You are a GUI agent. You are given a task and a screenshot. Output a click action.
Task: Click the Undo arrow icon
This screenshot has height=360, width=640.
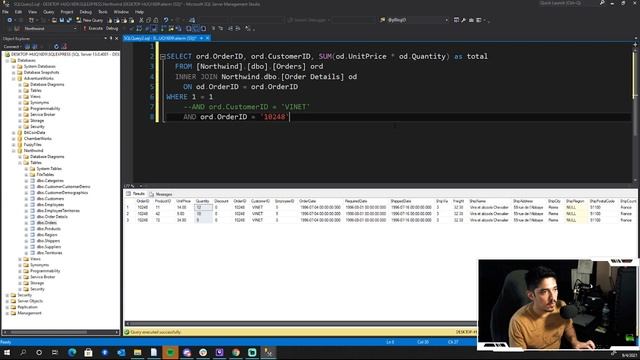[x=166, y=20]
